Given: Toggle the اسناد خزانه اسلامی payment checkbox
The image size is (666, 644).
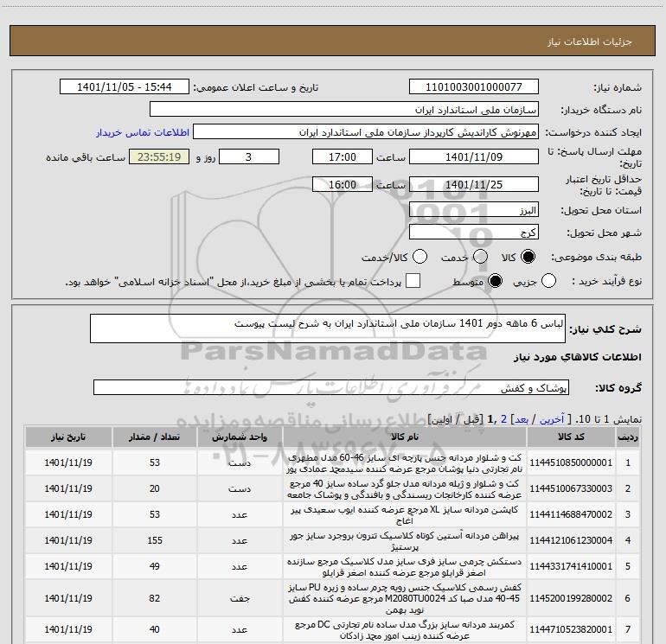Looking at the screenshot, I should pyautogui.click(x=413, y=281).
